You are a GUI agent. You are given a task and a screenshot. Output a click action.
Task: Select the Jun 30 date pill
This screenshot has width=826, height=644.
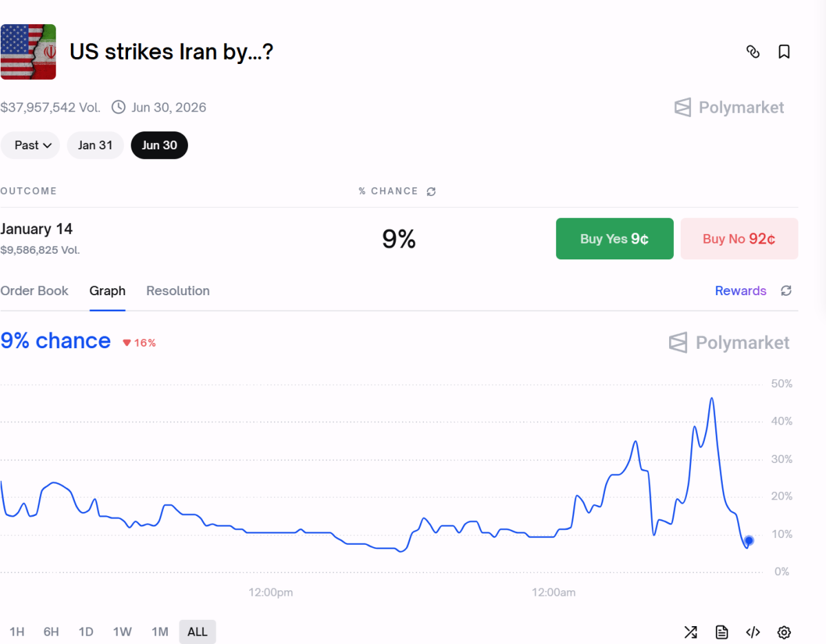(x=160, y=145)
